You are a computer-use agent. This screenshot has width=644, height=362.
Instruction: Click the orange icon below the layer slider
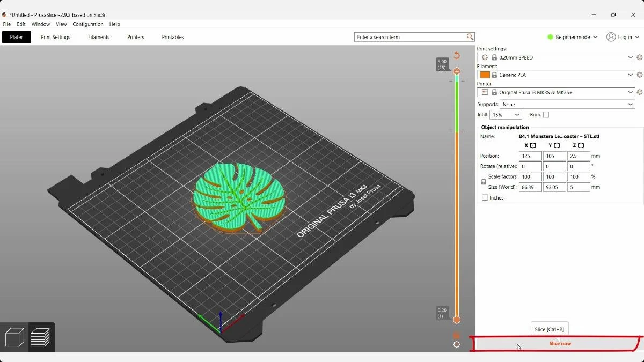point(457,336)
